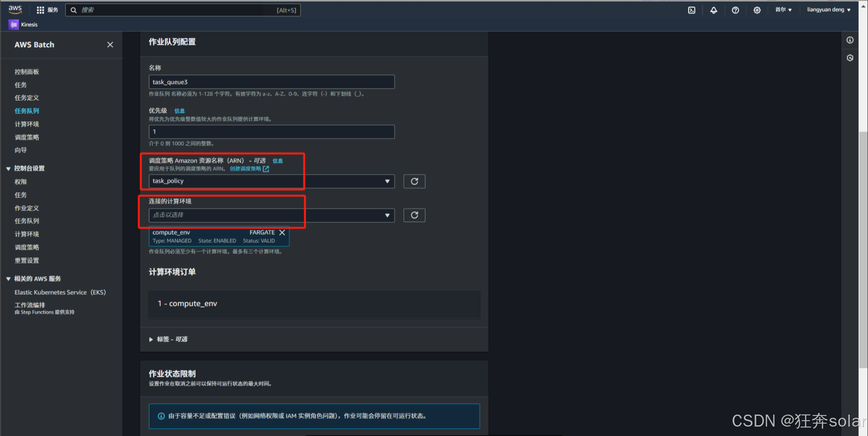
Task: Select the highlighted 任务队列 sidebar item
Action: (27, 111)
